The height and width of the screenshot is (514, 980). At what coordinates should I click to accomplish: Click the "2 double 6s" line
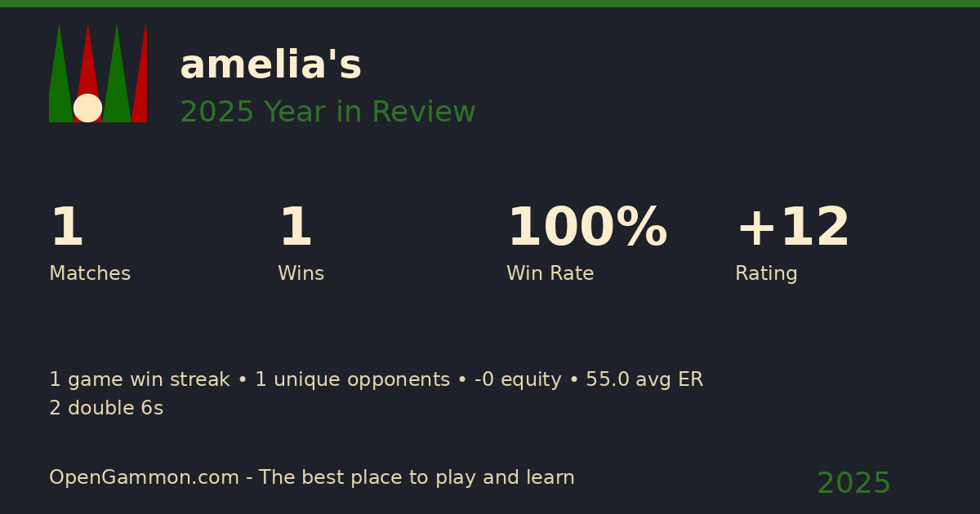[106, 409]
